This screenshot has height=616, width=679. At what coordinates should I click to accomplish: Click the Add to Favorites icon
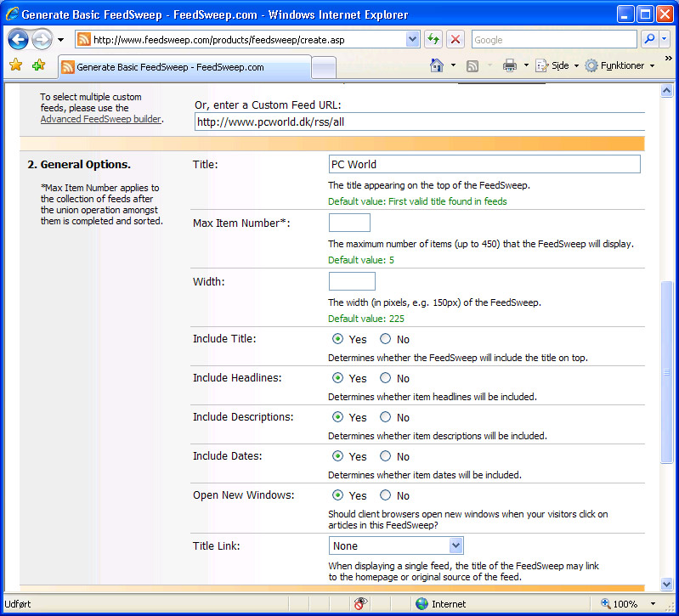coord(38,65)
